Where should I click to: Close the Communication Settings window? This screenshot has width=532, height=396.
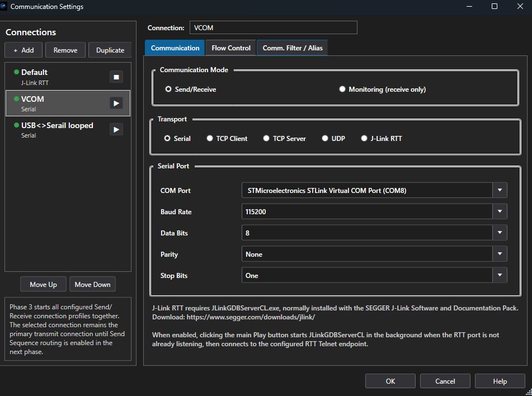coord(520,6)
